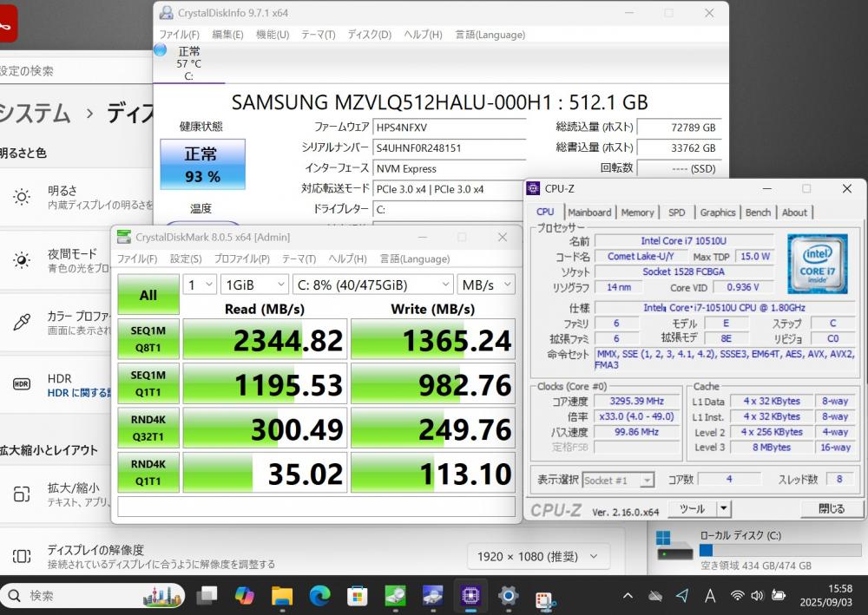868x615 pixels.
Task: Click the 2344.82 sequential read result
Action: [x=265, y=339]
